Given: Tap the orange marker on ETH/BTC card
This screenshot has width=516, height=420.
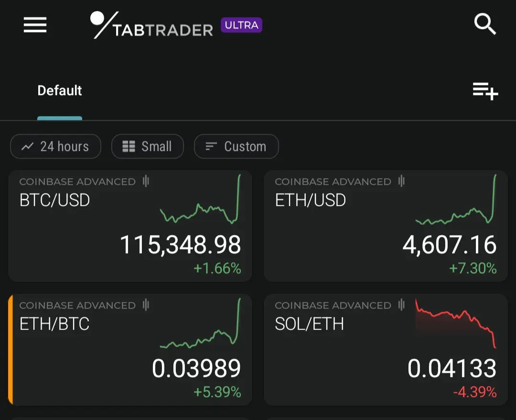Looking at the screenshot, I should [x=11, y=350].
